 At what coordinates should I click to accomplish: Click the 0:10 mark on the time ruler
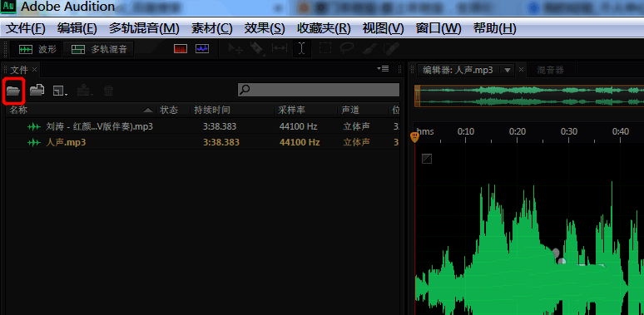click(466, 131)
